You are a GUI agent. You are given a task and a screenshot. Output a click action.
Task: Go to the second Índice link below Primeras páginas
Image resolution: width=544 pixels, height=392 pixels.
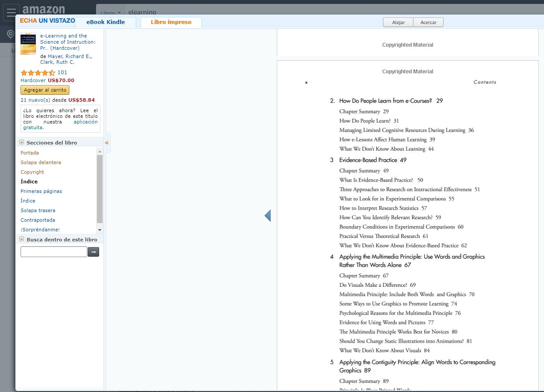[x=28, y=201]
